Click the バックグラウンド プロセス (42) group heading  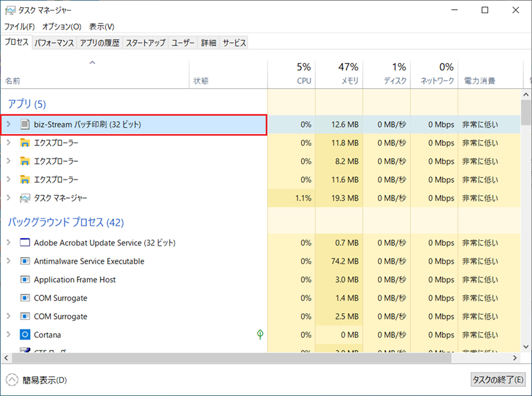click(x=66, y=222)
